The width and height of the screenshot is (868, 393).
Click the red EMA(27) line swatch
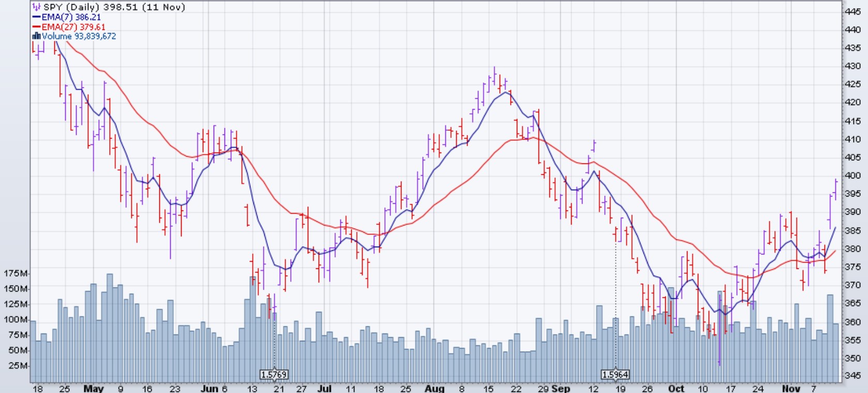(36, 27)
